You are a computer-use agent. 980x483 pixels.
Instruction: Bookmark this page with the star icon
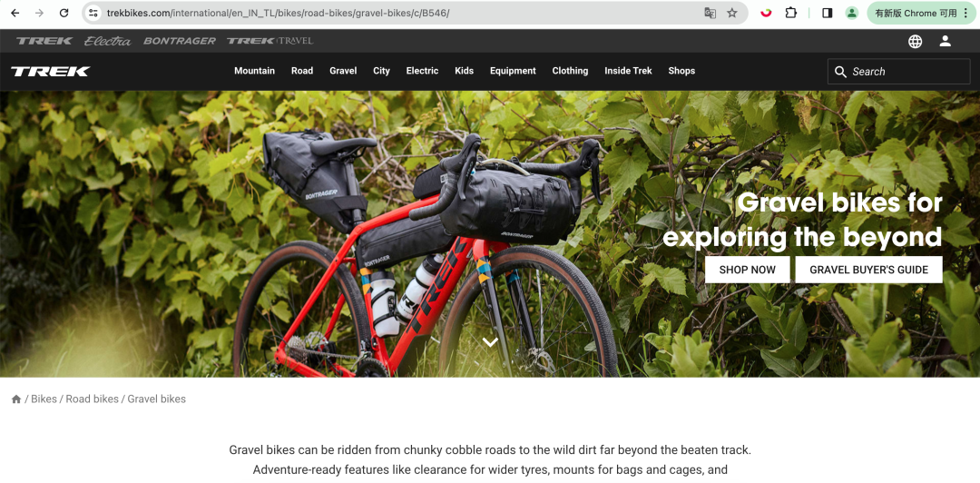(x=732, y=13)
